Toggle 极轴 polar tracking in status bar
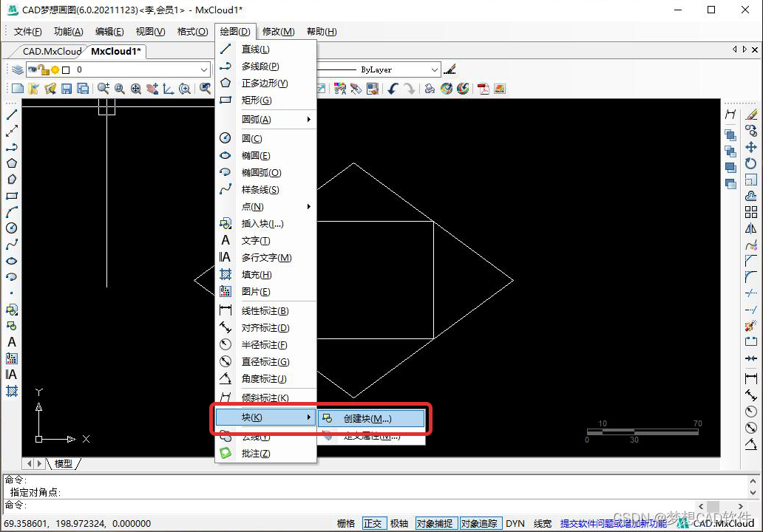 [399, 523]
